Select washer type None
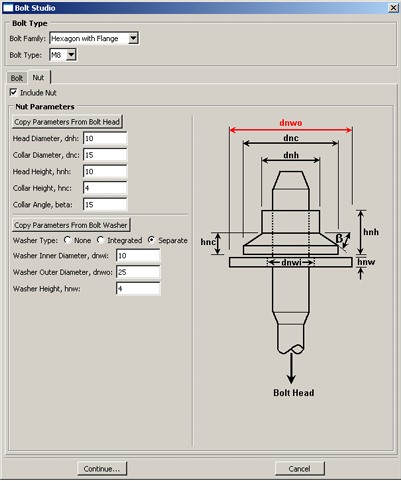The image size is (401, 481). pyautogui.click(x=67, y=240)
